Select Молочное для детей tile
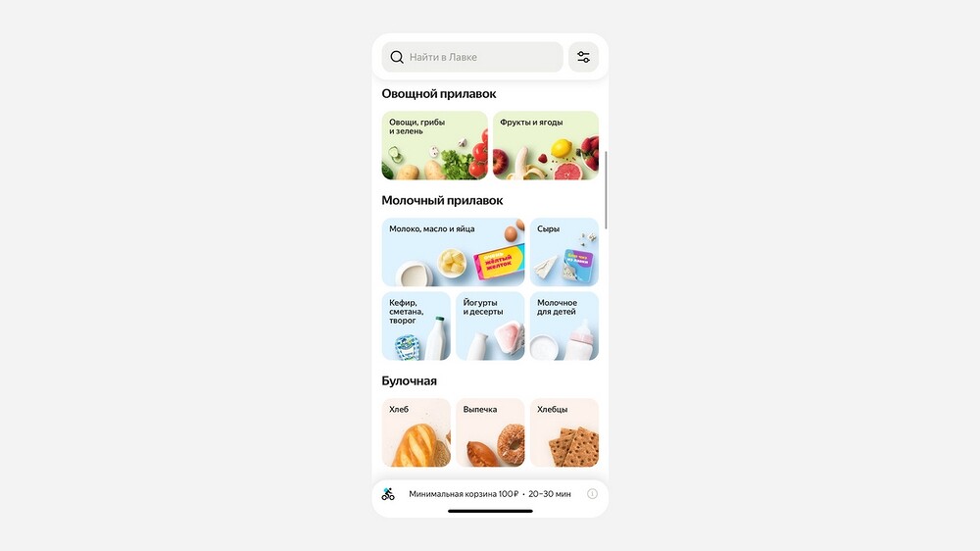 (x=564, y=326)
